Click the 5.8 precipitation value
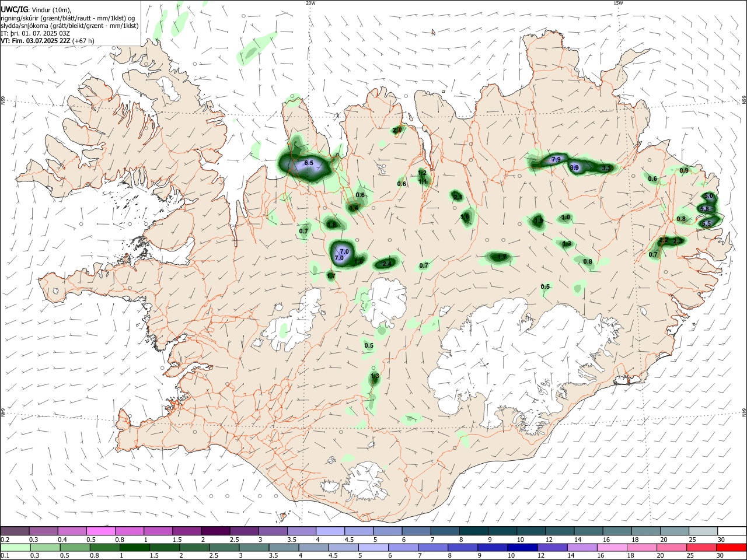747x560 pixels. click(704, 209)
